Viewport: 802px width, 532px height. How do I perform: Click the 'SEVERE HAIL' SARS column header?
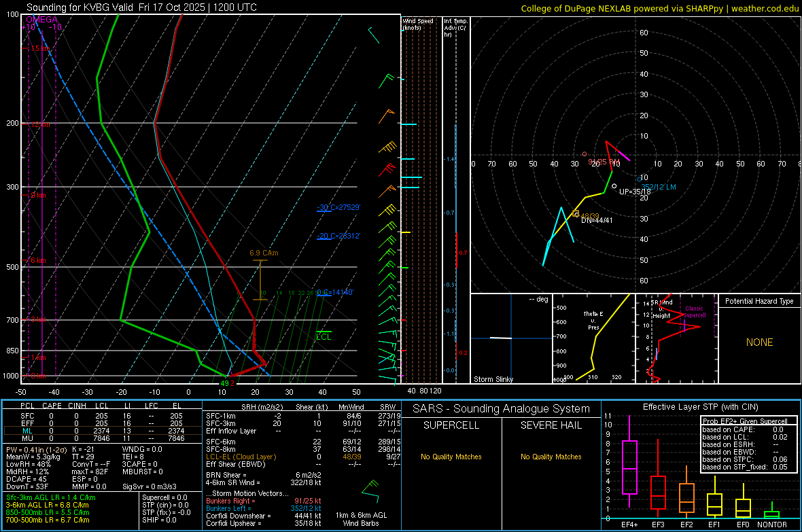[551, 425]
